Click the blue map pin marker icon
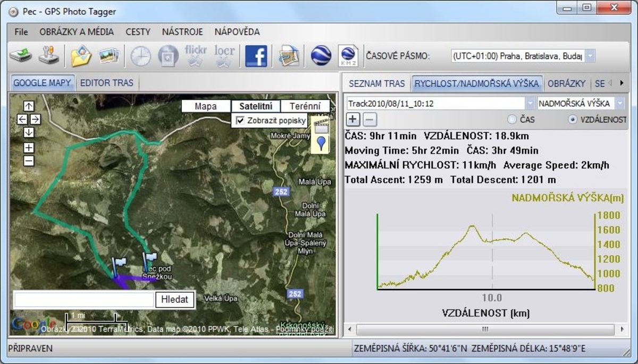 [321, 142]
